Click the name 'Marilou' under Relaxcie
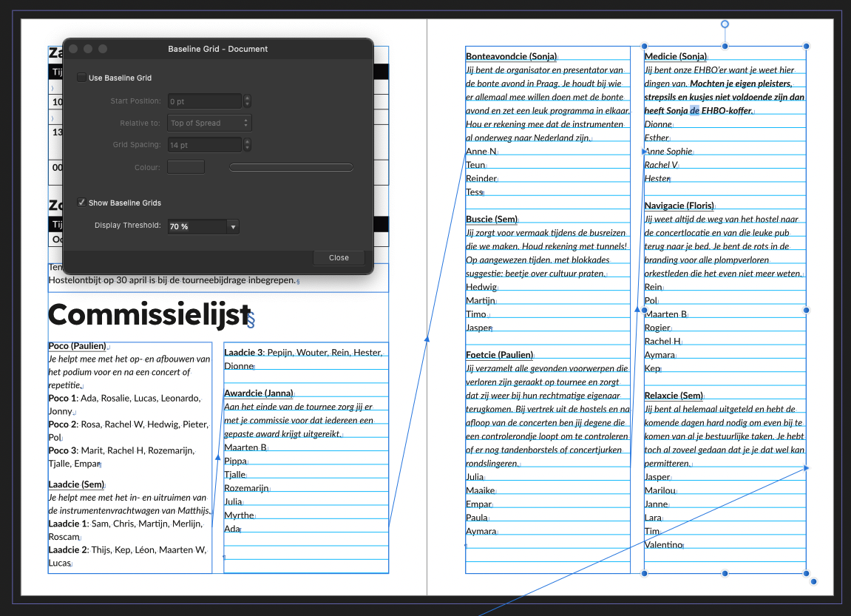This screenshot has width=851, height=616. [660, 490]
